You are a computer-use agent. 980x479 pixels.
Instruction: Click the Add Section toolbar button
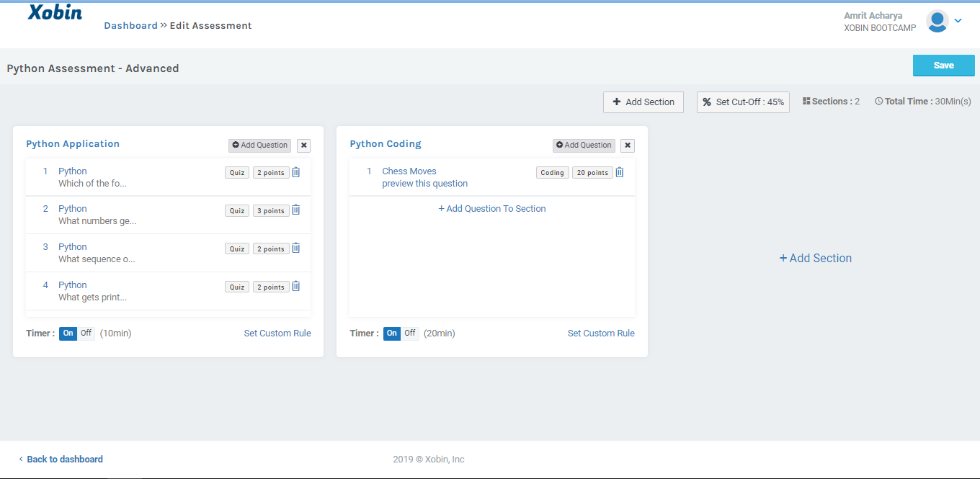(643, 102)
